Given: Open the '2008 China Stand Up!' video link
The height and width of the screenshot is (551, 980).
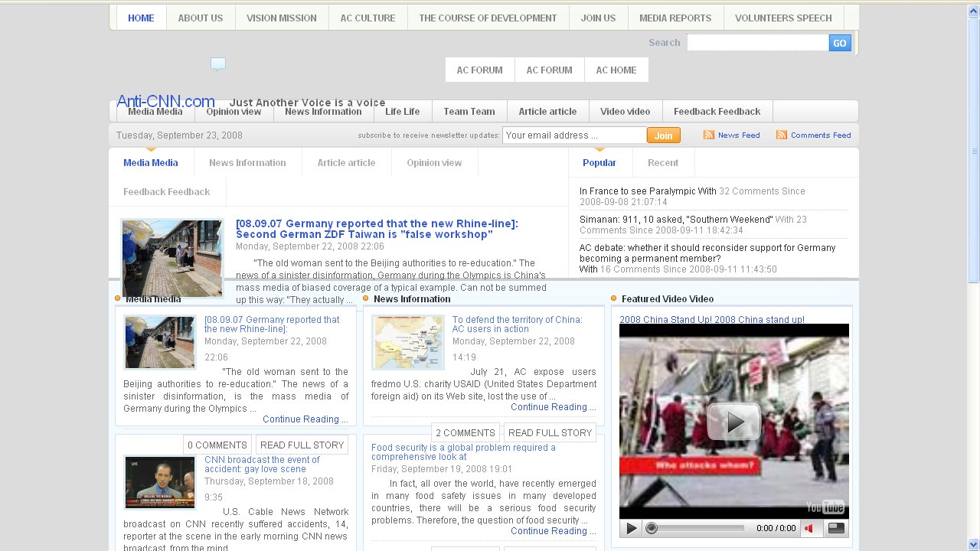Looking at the screenshot, I should point(712,320).
